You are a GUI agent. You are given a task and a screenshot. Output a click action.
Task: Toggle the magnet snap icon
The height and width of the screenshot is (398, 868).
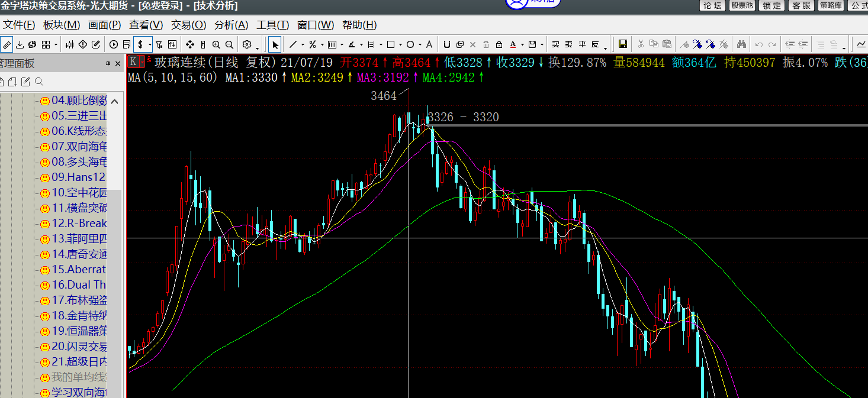coord(446,44)
